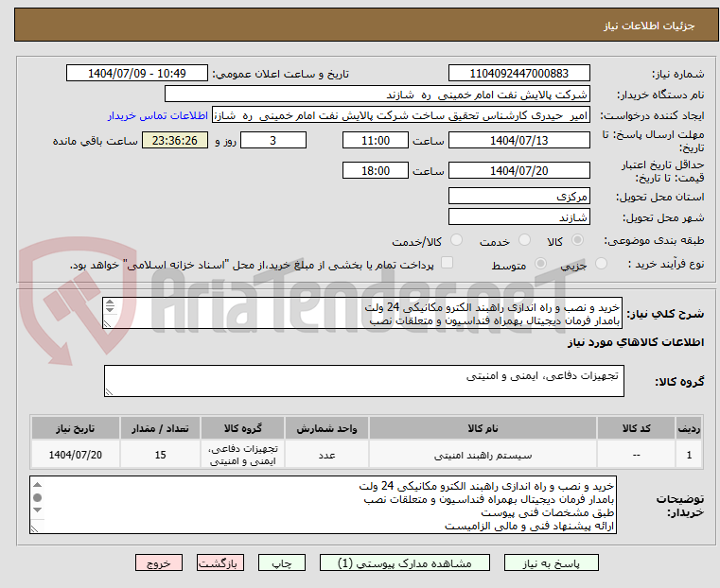Image resolution: width=720 pixels, height=588 pixels.
Task: Click the scrollbar thumb in توضیحات خریدار box
Action: pos(38,497)
